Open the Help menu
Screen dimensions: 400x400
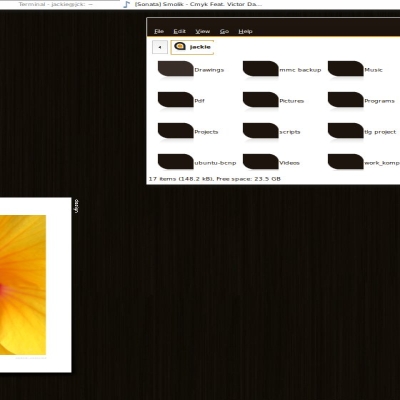[245, 31]
